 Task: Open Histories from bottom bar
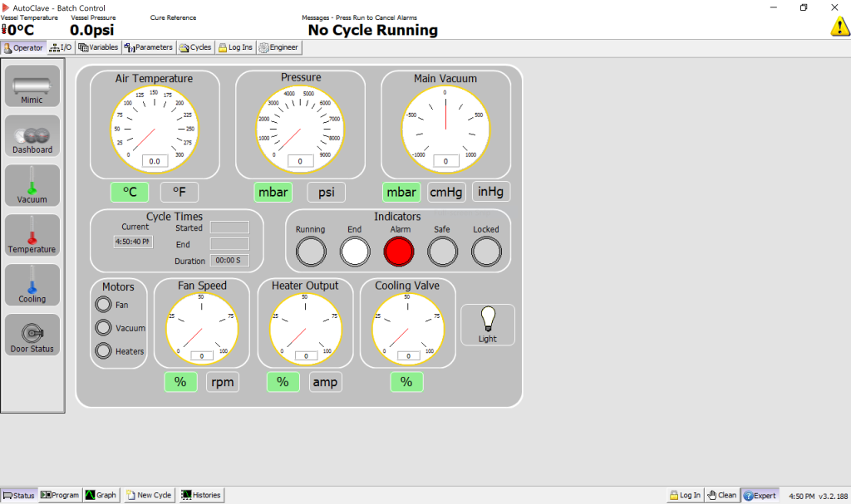pos(202,495)
